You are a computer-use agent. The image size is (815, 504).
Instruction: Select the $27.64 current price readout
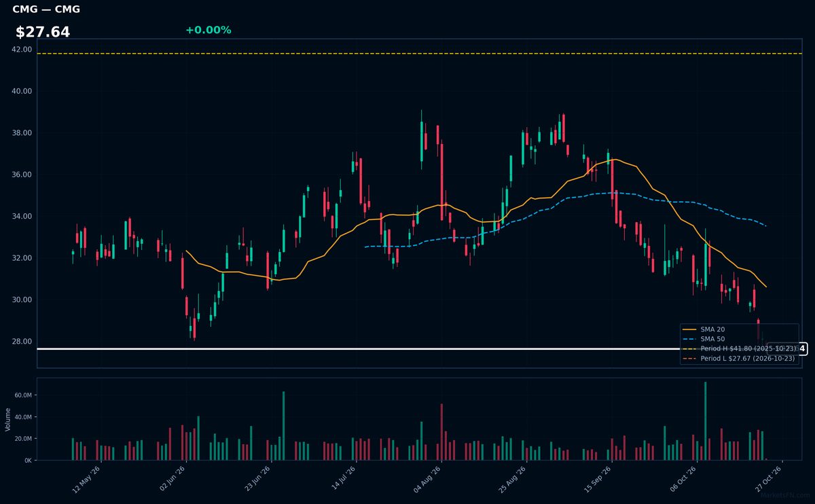pyautogui.click(x=43, y=32)
